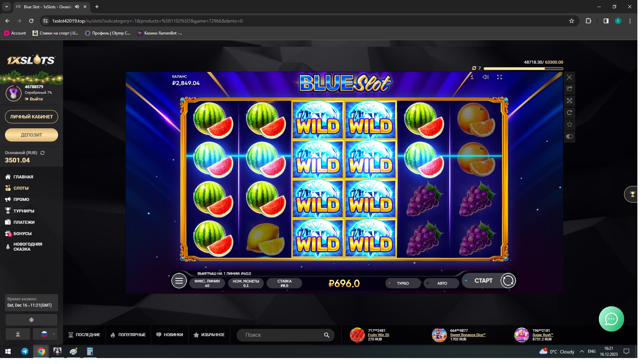The width and height of the screenshot is (644, 364).
Task: Toggle the Авто spin mode
Action: [442, 283]
